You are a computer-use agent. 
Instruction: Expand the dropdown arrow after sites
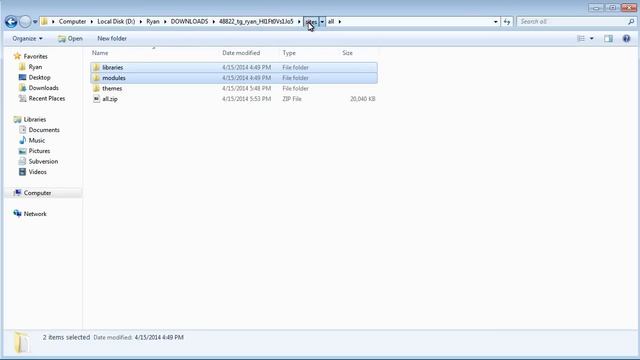click(322, 22)
